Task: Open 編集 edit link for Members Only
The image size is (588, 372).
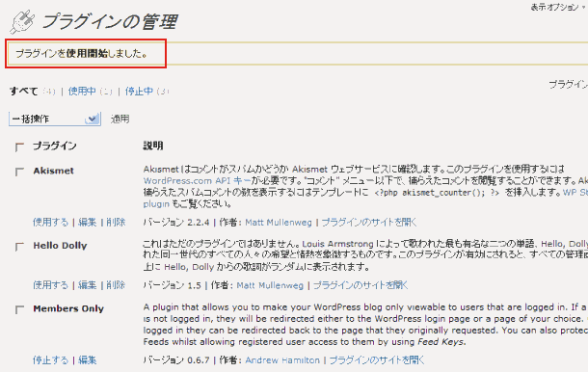Action: (88, 360)
